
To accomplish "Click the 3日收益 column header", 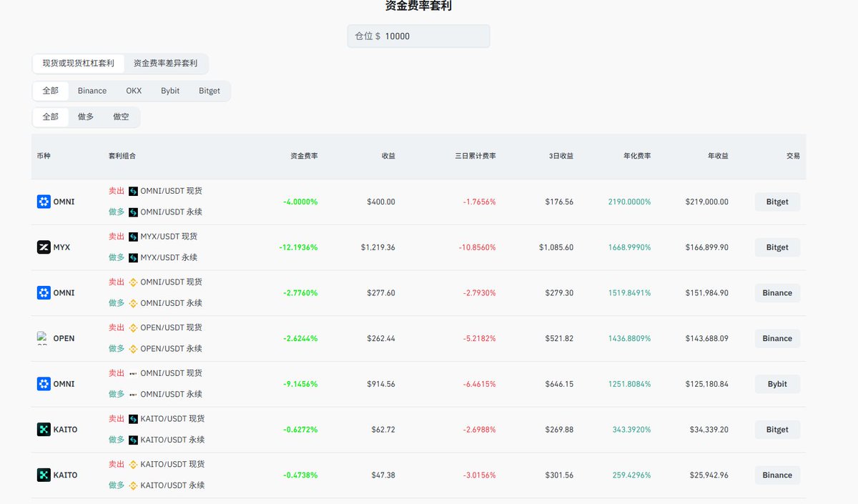I will coord(562,156).
